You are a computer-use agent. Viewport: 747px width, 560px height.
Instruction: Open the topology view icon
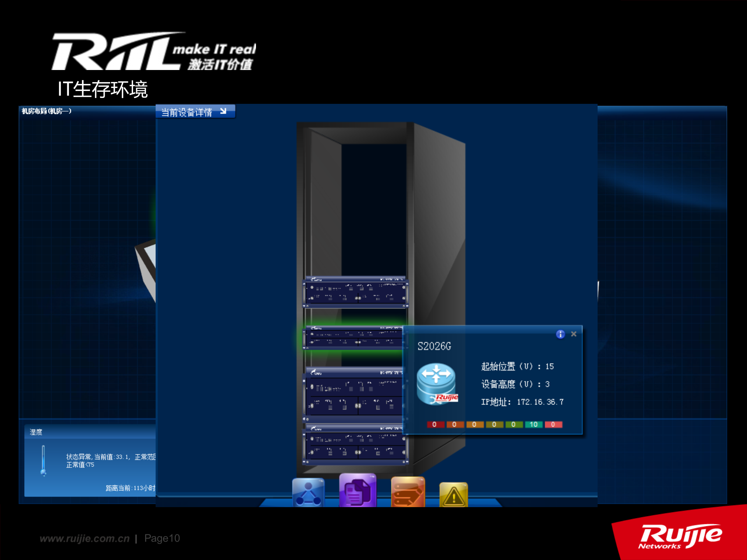[x=307, y=492]
